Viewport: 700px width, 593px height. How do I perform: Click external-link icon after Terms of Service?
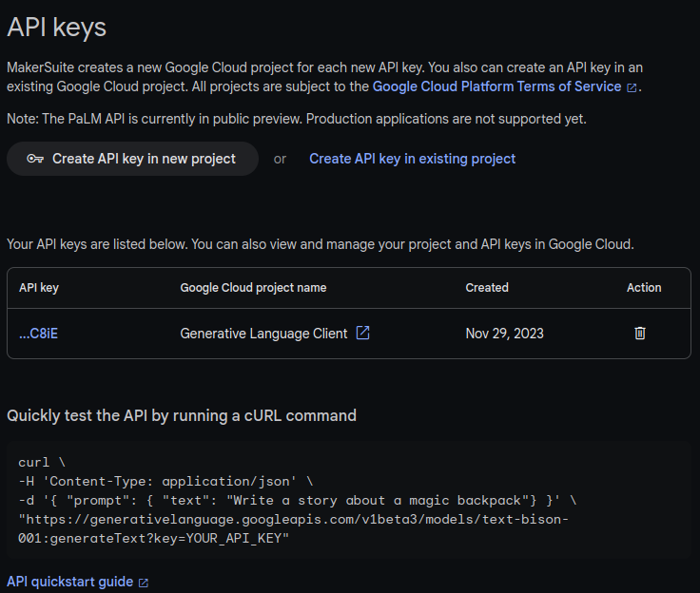click(632, 87)
